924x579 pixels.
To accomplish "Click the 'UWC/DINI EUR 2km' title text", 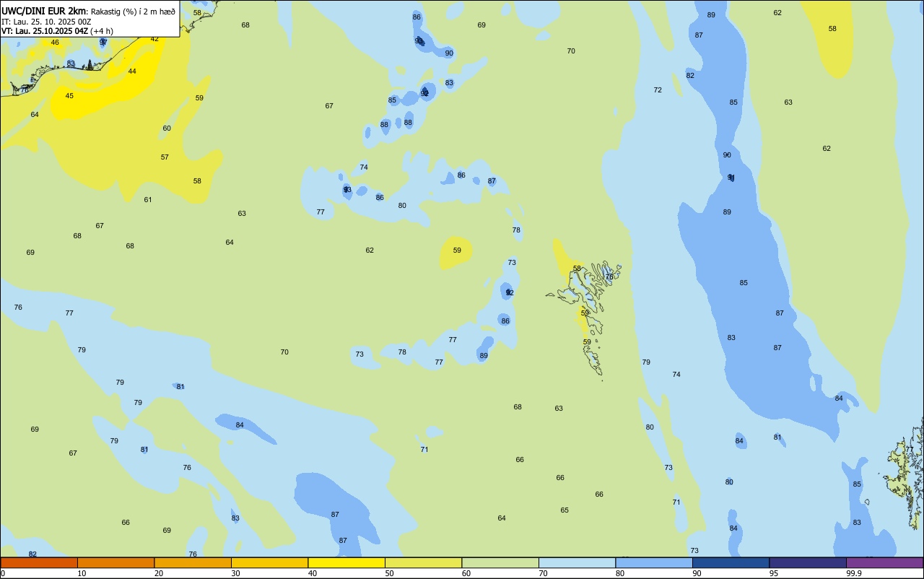I will click(44, 11).
